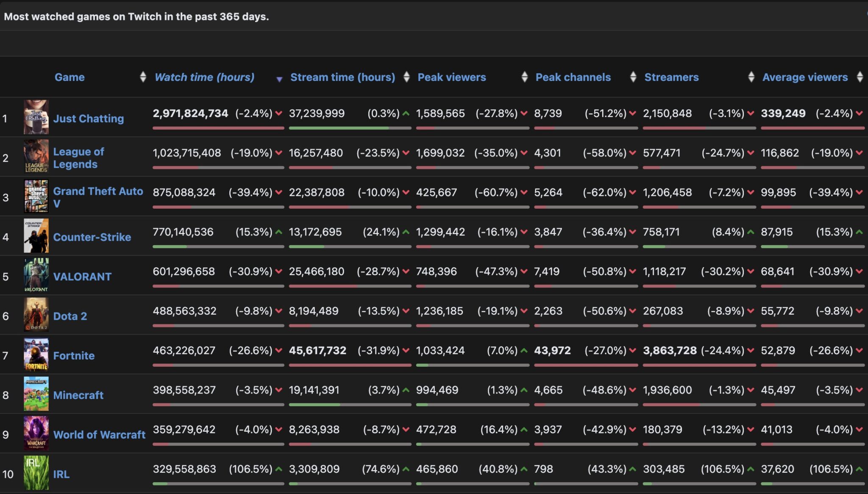Click Just Chatting watch time progress bar
Image resolution: width=868 pixels, height=494 pixels.
click(x=218, y=128)
